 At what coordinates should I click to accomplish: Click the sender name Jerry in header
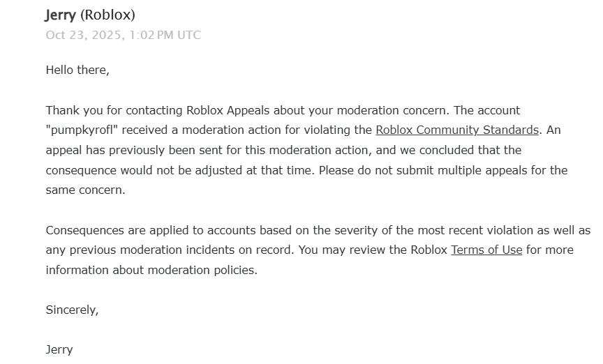[x=61, y=15]
